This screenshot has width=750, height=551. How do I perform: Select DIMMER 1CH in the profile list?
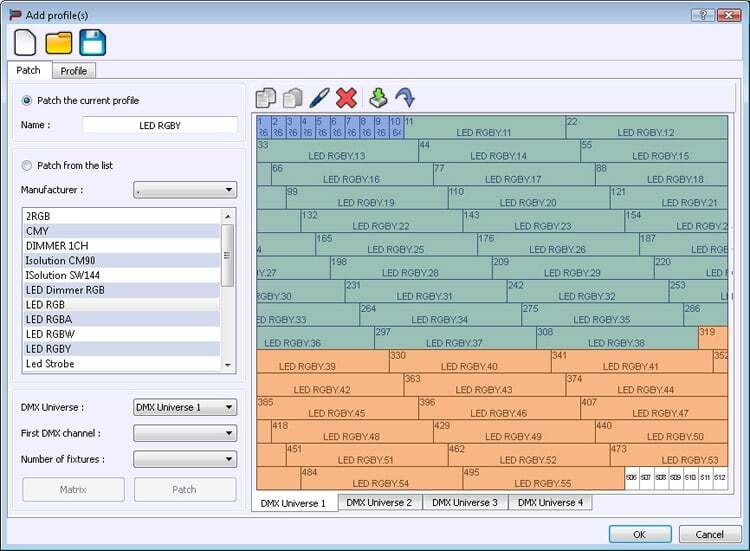click(121, 246)
